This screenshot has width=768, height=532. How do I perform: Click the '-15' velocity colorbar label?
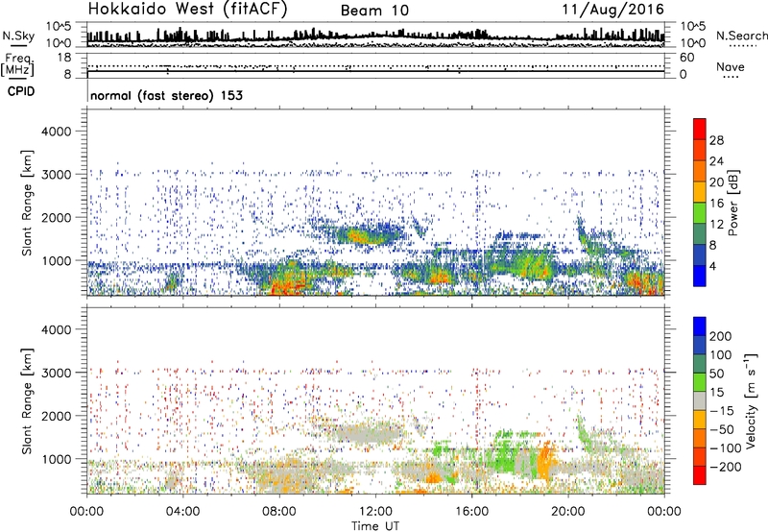pos(722,411)
